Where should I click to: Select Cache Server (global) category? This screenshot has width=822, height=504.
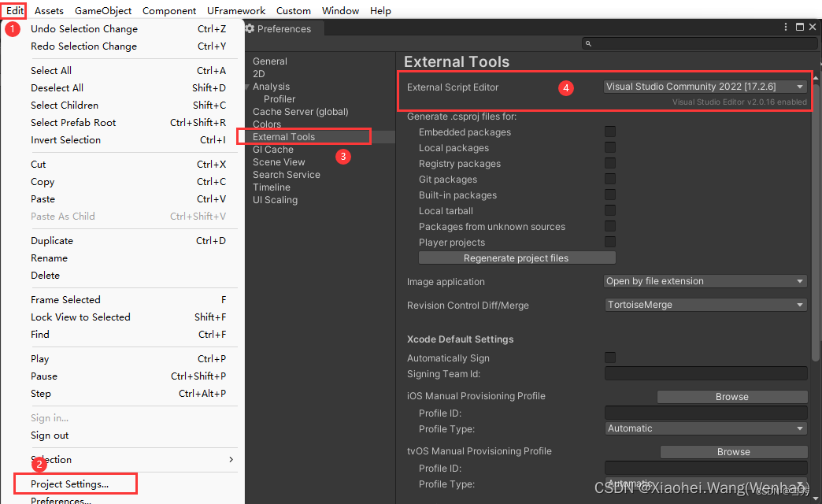coord(301,112)
